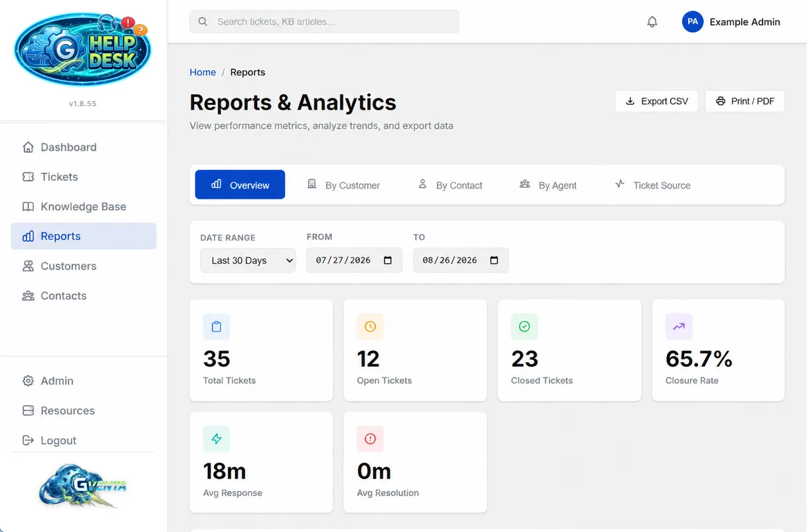
Task: Click the Open Tickets clock icon
Action: (370, 327)
